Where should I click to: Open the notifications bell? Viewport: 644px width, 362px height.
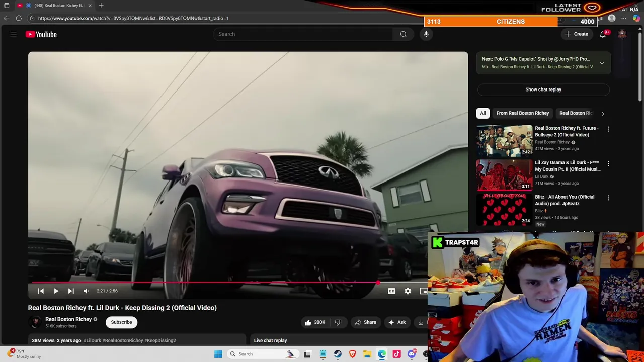click(x=603, y=34)
